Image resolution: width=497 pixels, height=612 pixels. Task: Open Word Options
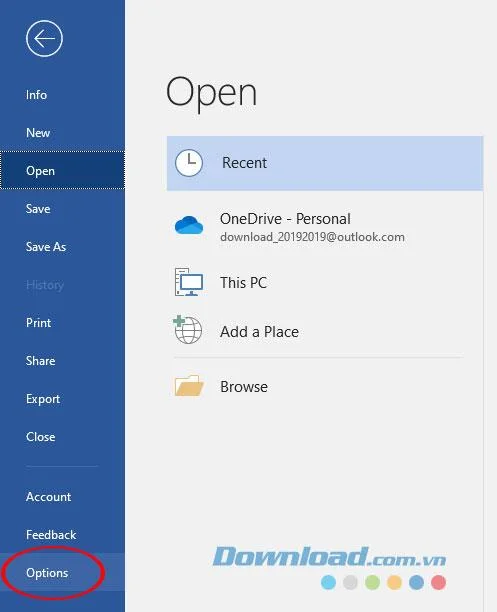(x=62, y=573)
